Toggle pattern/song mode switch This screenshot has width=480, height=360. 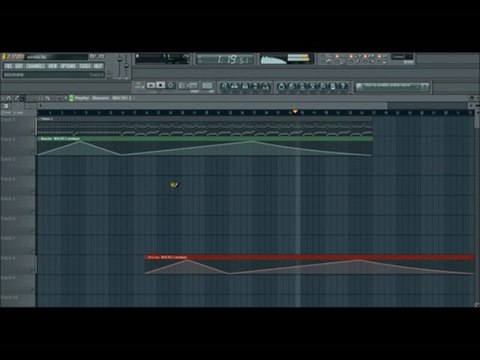139,86
